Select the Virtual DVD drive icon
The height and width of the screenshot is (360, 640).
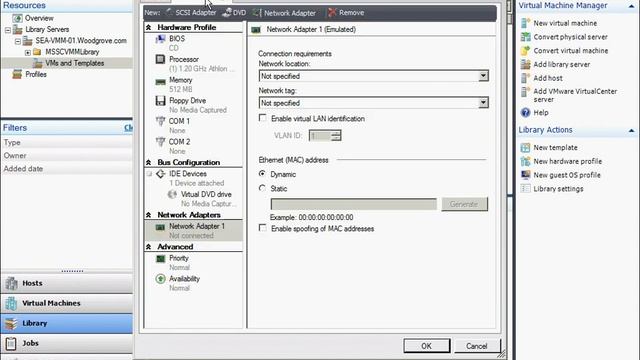point(172,195)
